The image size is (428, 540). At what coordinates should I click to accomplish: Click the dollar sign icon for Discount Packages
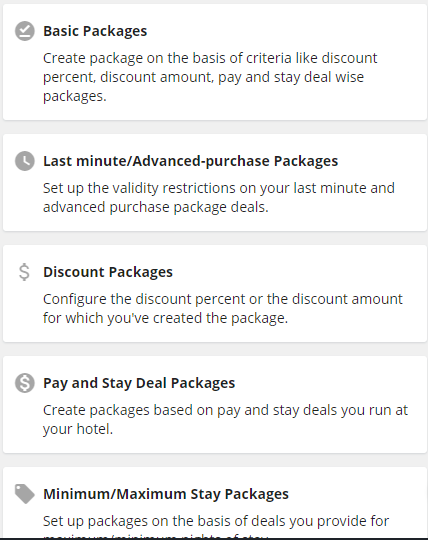coord(24,272)
